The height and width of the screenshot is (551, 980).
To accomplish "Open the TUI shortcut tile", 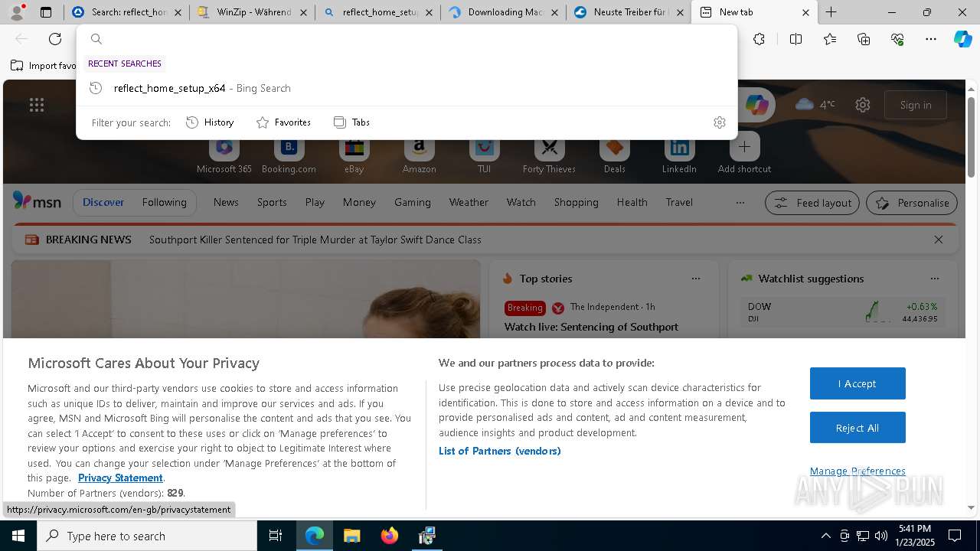I will click(484, 155).
